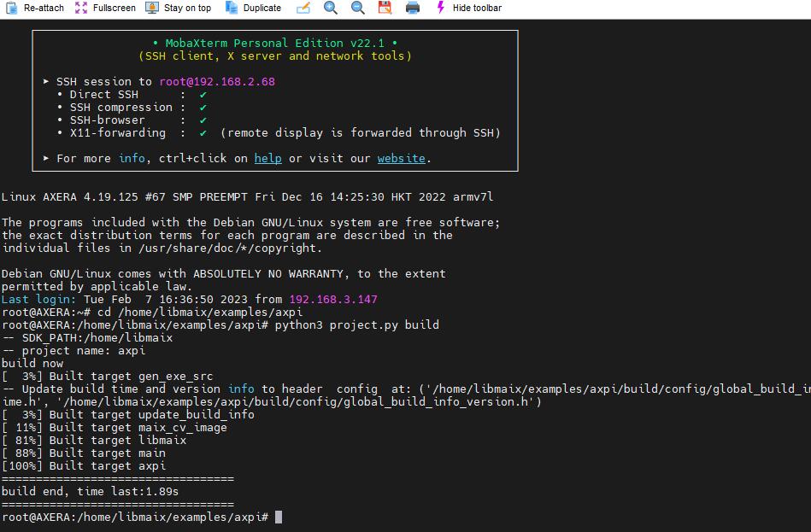Open the website link in banner
Image resolution: width=811 pixels, height=532 pixels.
click(x=402, y=158)
